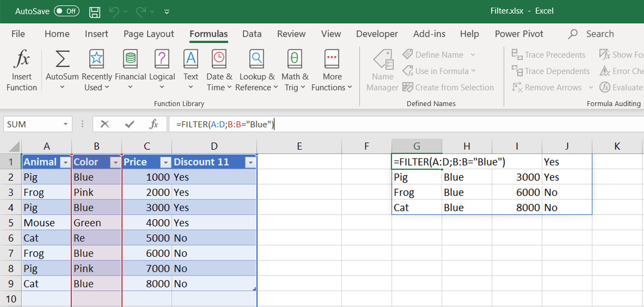Open the Add-ins ribbon tab
The height and width of the screenshot is (307, 644).
[429, 34]
